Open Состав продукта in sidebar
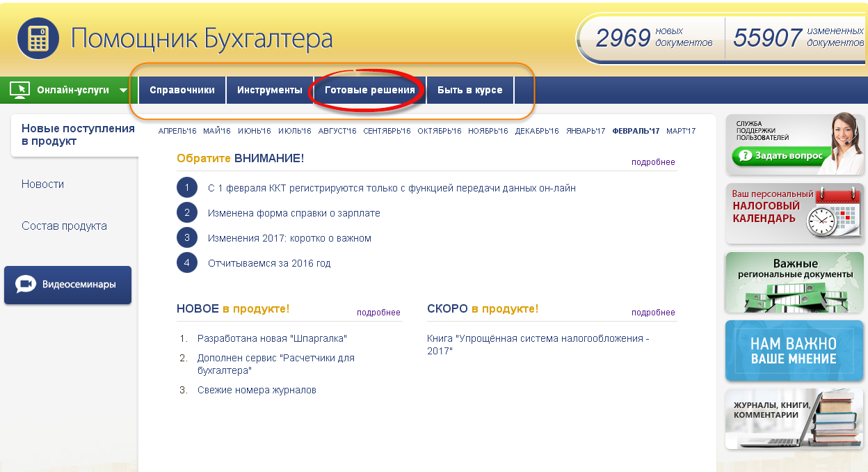The height and width of the screenshot is (472, 868). coord(64,226)
